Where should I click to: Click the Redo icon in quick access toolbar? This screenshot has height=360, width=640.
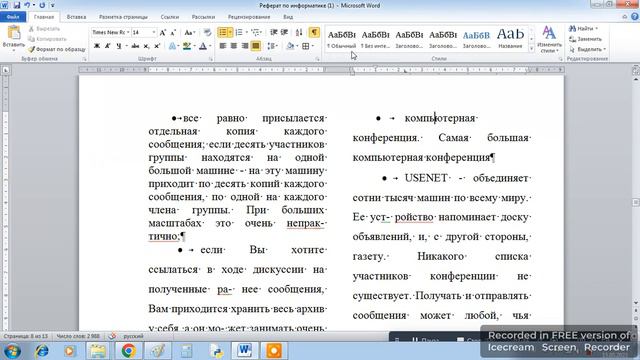[42, 5]
